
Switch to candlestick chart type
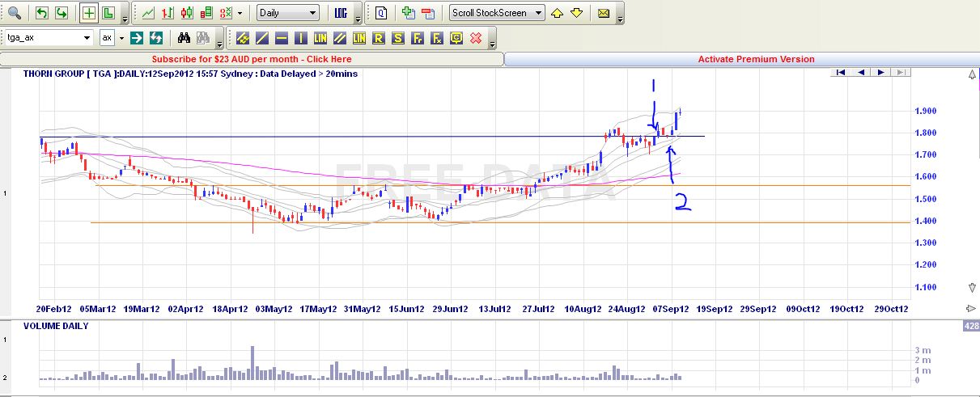pyautogui.click(x=188, y=13)
